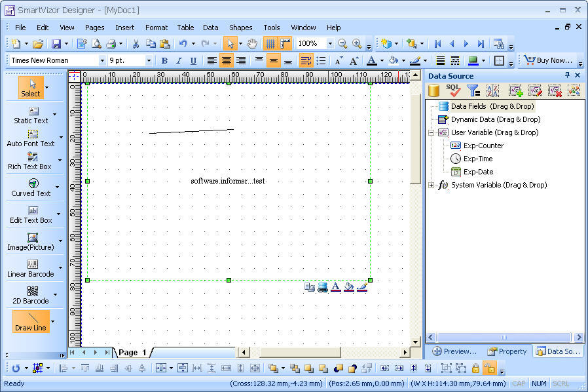Click the Preview button at bottom right
The width and height of the screenshot is (588, 392).
pyautogui.click(x=454, y=351)
